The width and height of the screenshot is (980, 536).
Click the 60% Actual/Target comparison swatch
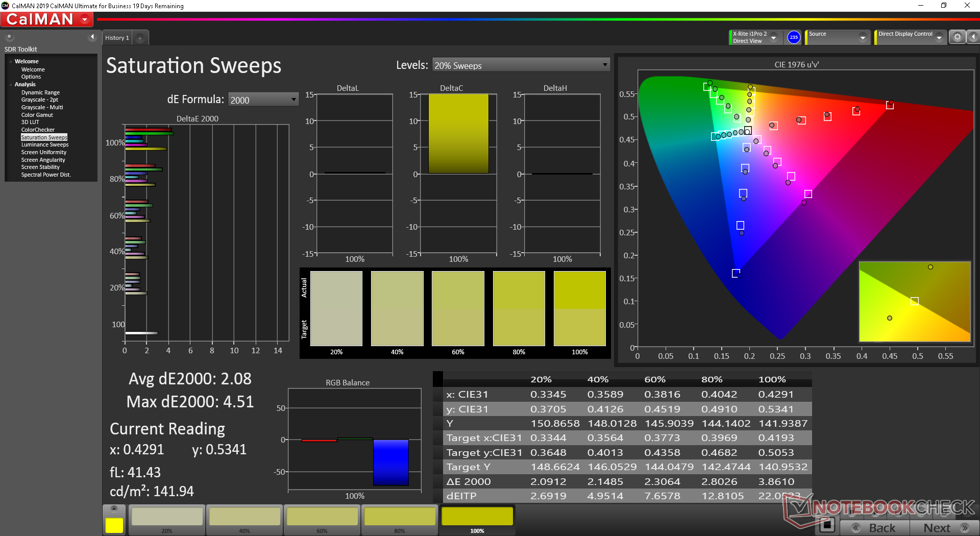(458, 308)
